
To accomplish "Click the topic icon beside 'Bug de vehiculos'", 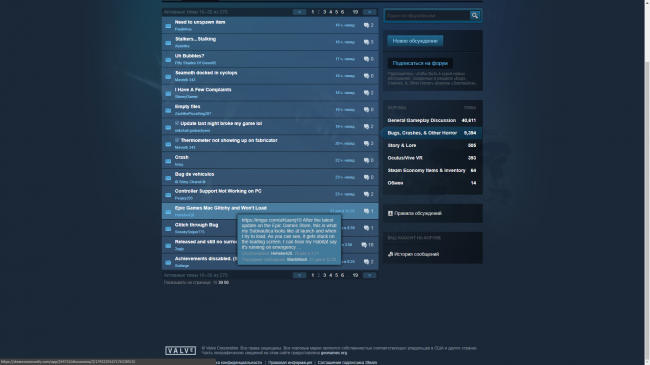I will point(168,178).
